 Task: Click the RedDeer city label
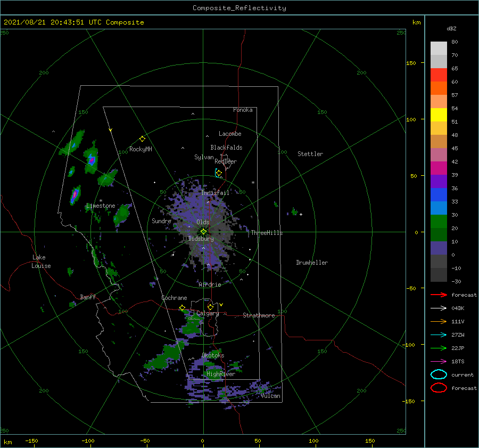point(226,161)
